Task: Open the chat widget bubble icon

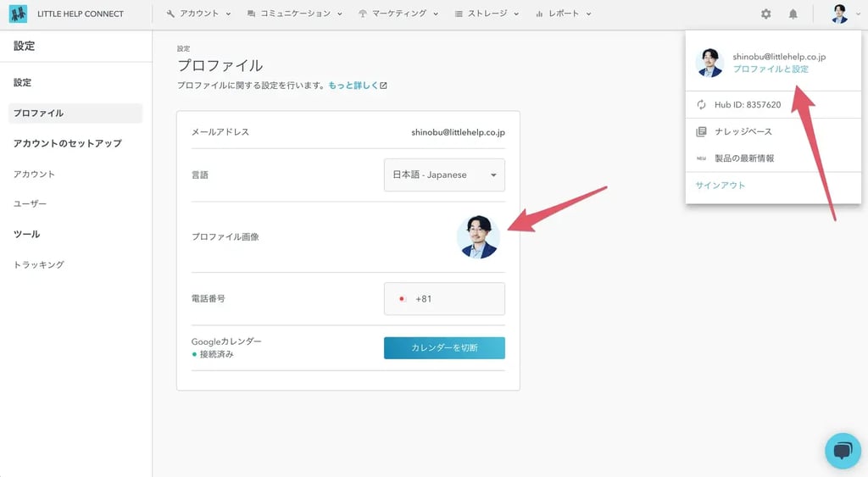Action: [843, 451]
